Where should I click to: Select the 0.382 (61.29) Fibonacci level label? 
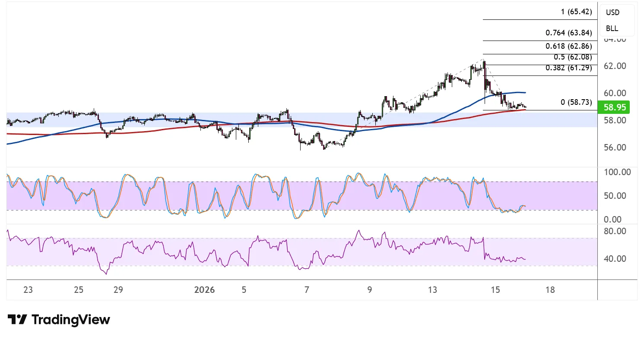[568, 68]
